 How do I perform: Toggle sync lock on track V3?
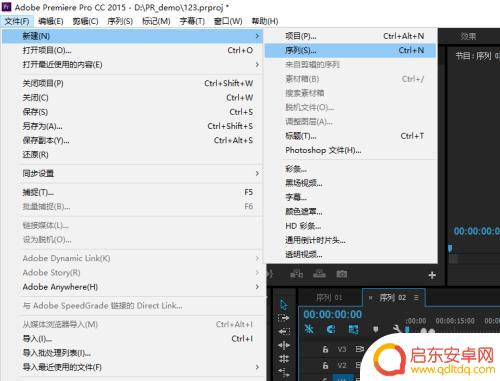(x=359, y=349)
